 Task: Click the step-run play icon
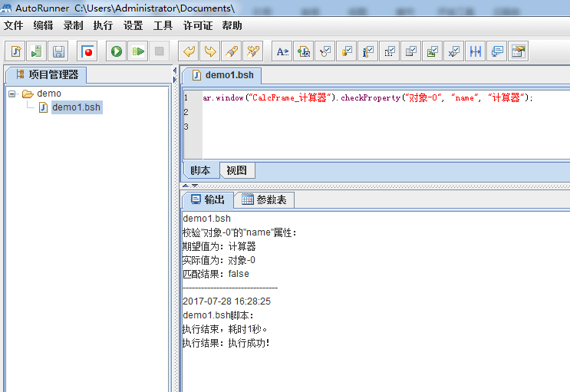(138, 51)
